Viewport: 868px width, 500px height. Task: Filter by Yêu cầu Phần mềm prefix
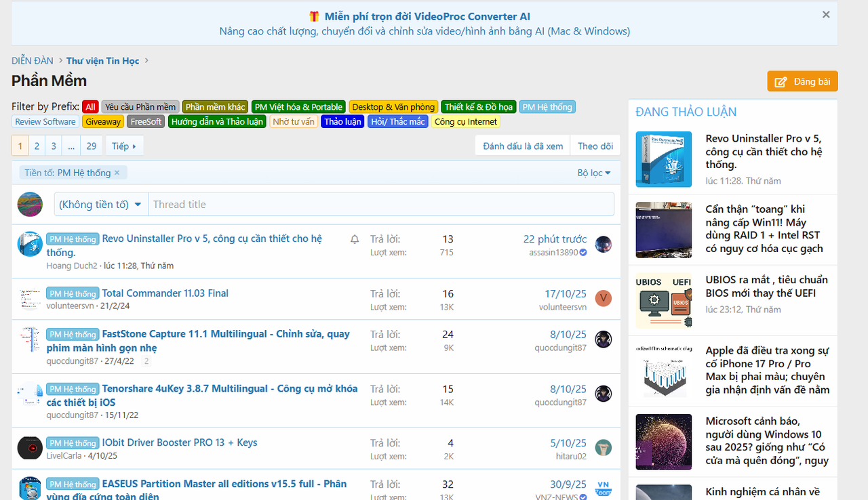[x=140, y=107]
